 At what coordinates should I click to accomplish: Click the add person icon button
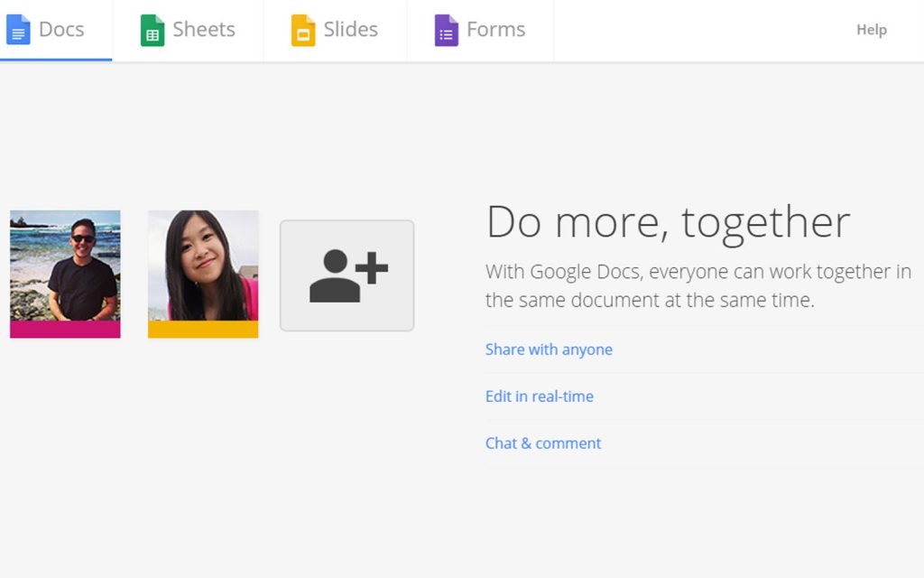pos(347,275)
